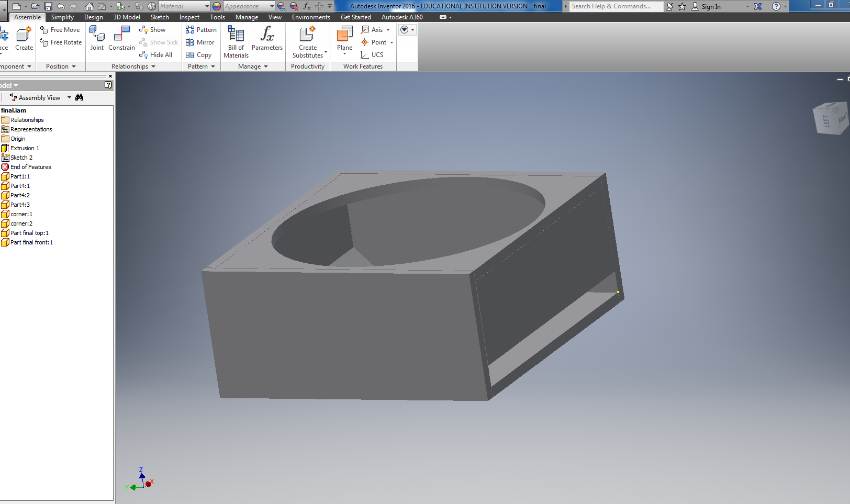Image resolution: width=850 pixels, height=504 pixels.
Task: Activate the Free Move tool
Action: 60,30
